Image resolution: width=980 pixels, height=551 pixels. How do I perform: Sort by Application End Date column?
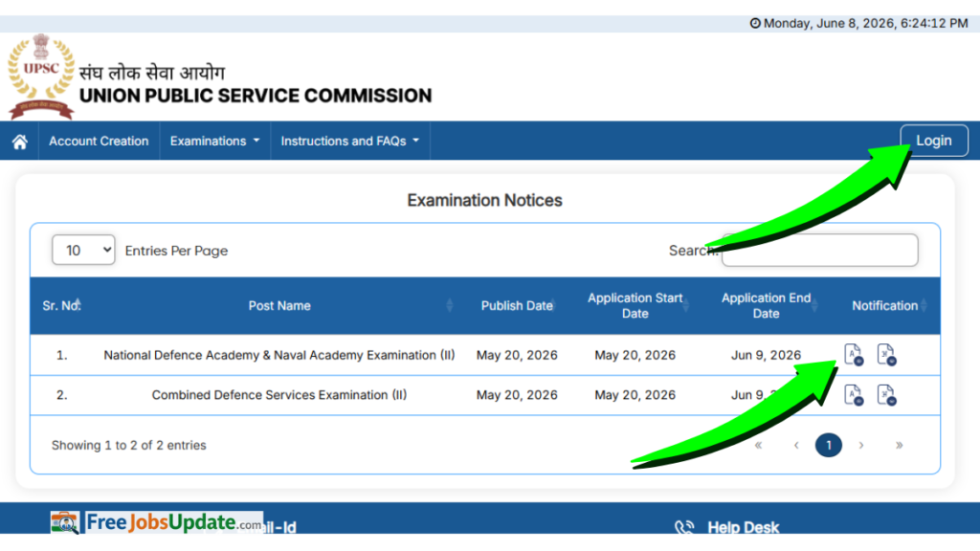(x=767, y=305)
